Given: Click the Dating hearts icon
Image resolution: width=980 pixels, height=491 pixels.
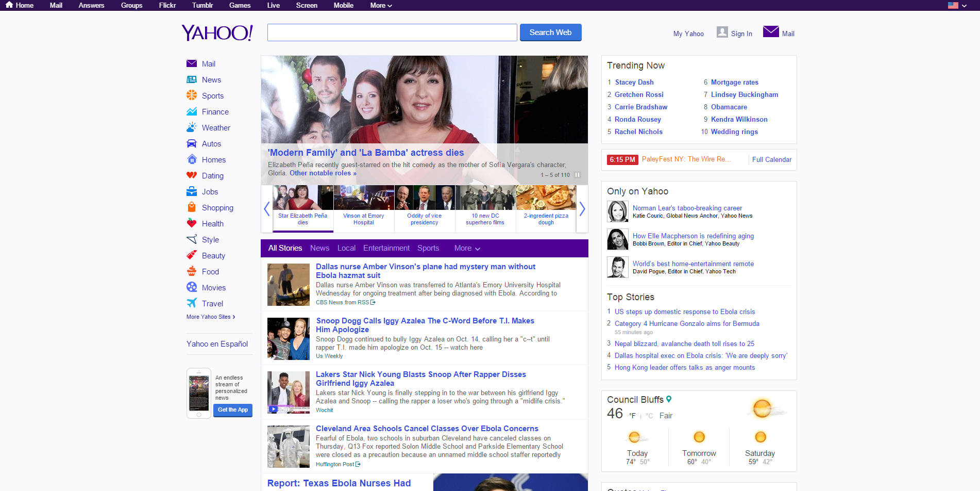Looking at the screenshot, I should [x=192, y=175].
